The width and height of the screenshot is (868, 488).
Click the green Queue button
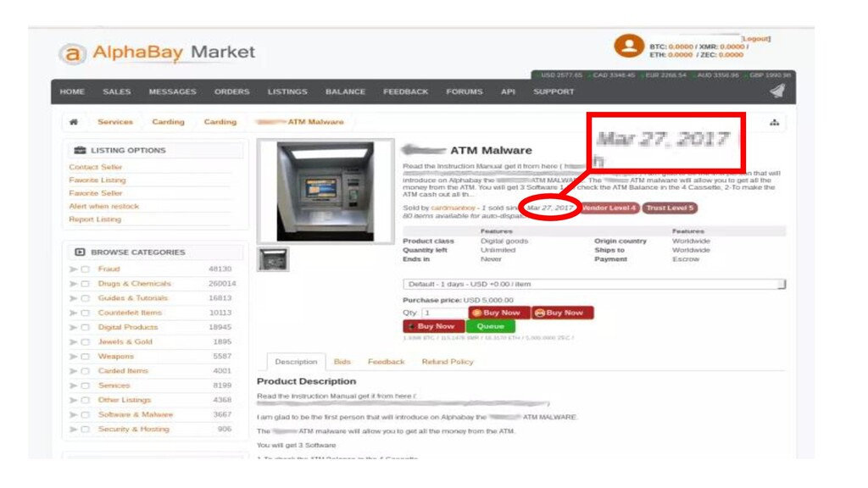coord(491,326)
